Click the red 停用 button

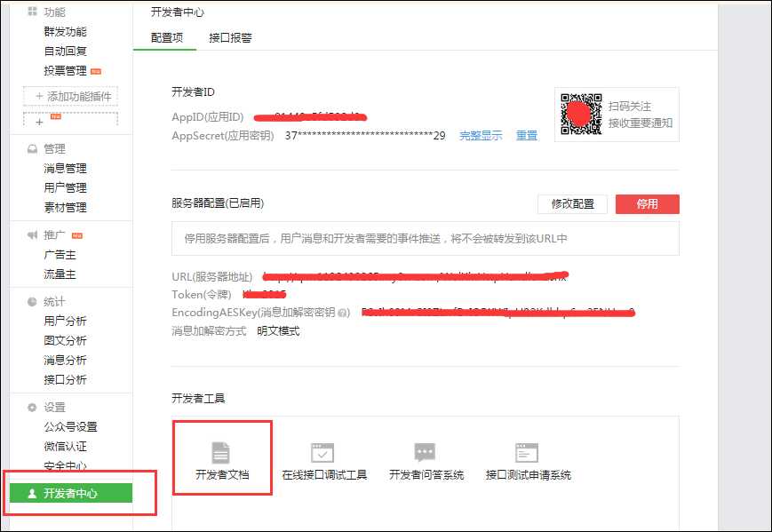pos(648,203)
